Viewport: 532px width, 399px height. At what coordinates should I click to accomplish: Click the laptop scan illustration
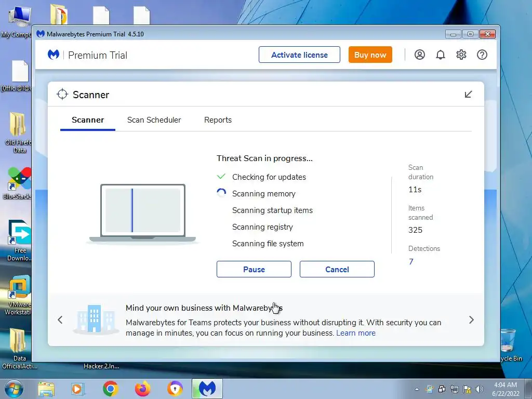click(142, 213)
